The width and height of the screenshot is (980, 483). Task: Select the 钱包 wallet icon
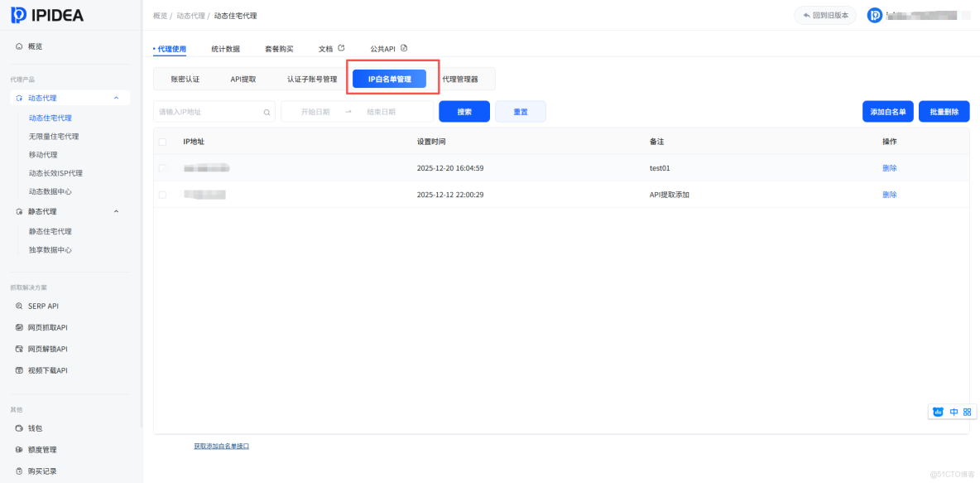[18, 427]
